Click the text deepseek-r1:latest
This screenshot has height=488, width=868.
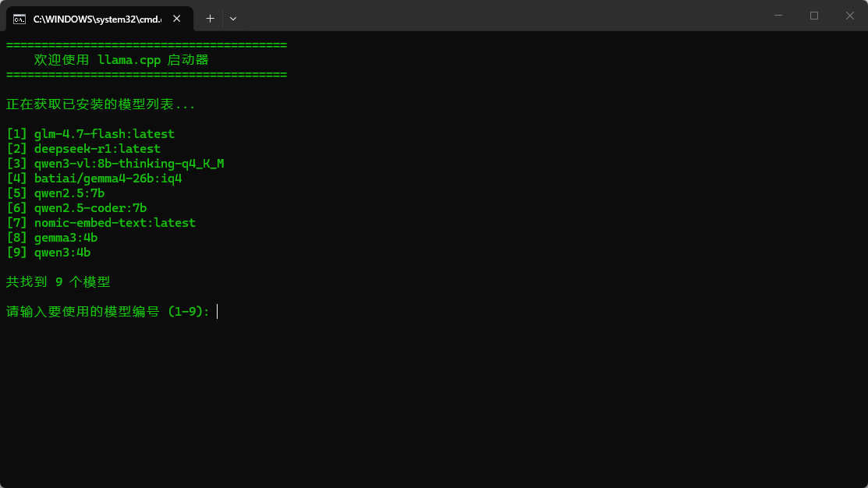pyautogui.click(x=97, y=149)
